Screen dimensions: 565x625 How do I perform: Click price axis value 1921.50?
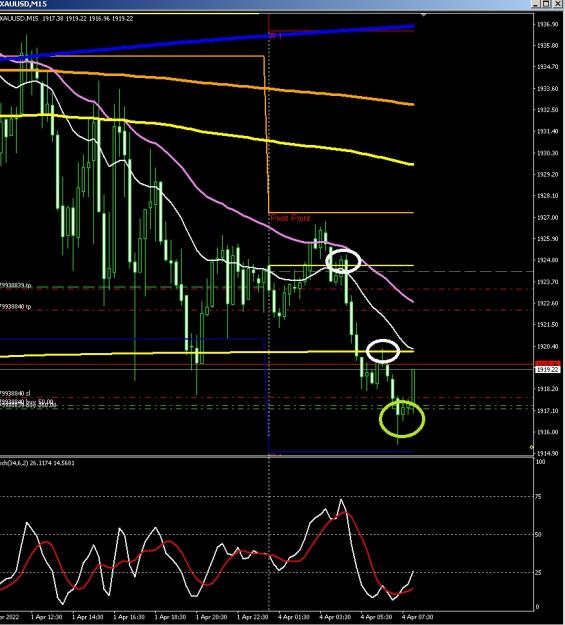click(547, 324)
